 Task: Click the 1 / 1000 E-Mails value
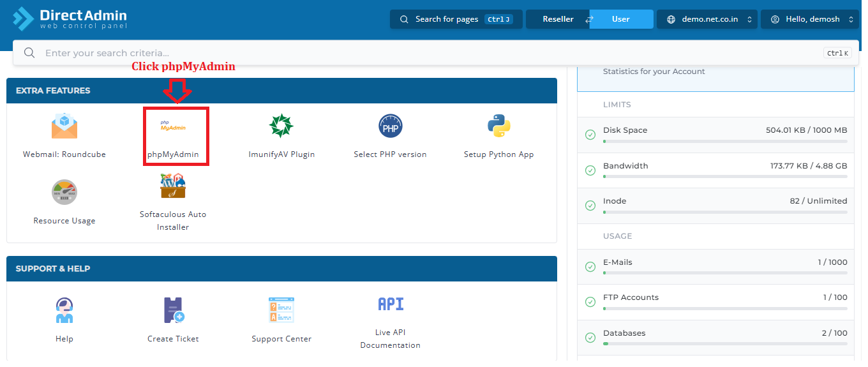[x=833, y=262]
